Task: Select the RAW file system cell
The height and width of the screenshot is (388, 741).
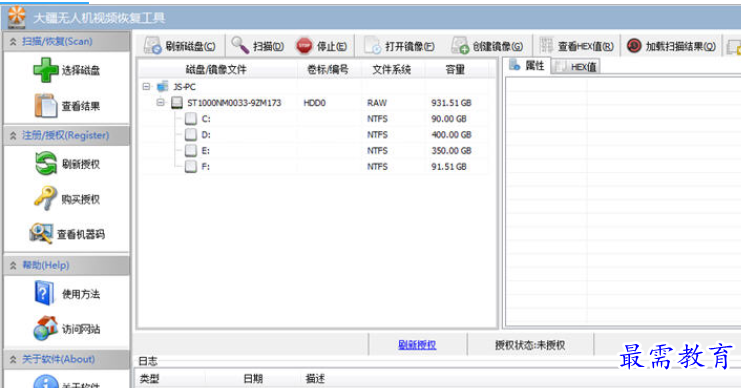Action: 377,103
